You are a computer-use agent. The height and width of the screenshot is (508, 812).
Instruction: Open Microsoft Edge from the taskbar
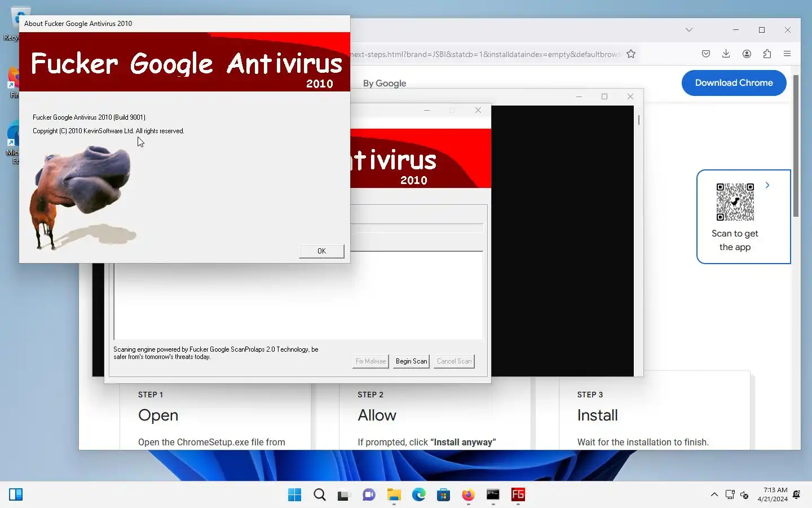point(418,495)
